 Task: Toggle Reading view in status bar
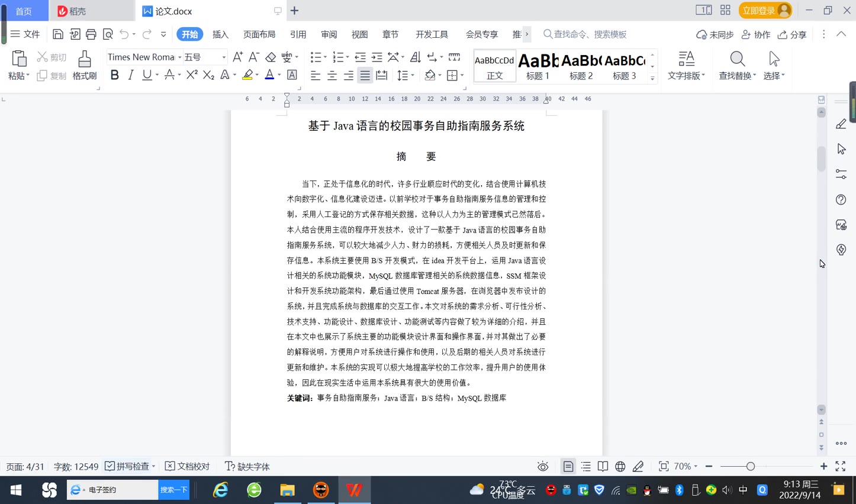tap(603, 467)
